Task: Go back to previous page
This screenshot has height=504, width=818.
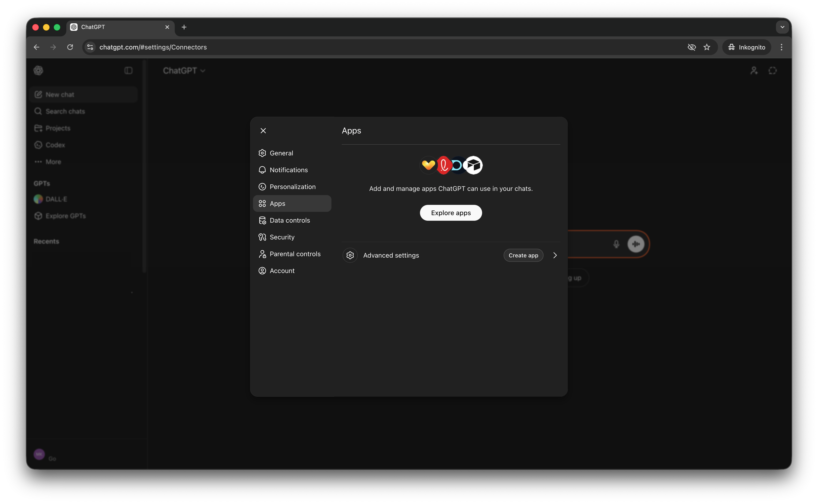Action: pyautogui.click(x=36, y=47)
